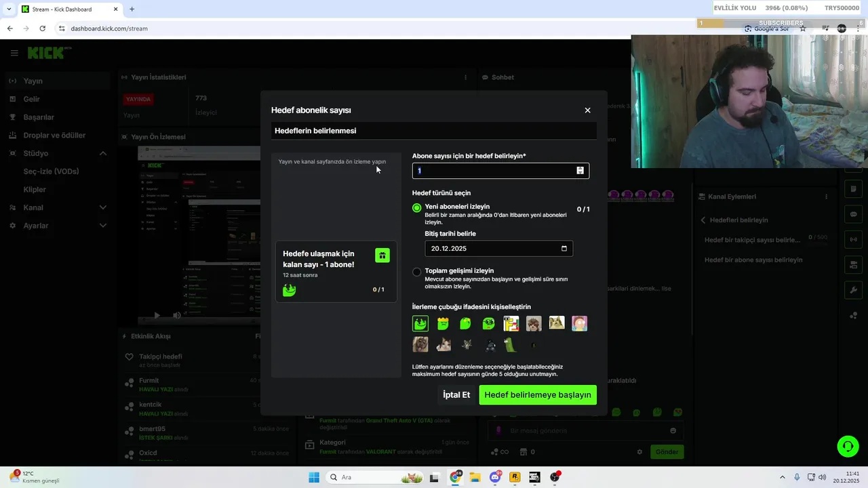Mute the stream preview volume
Image resolution: width=868 pixels, height=488 pixels.
click(x=176, y=315)
